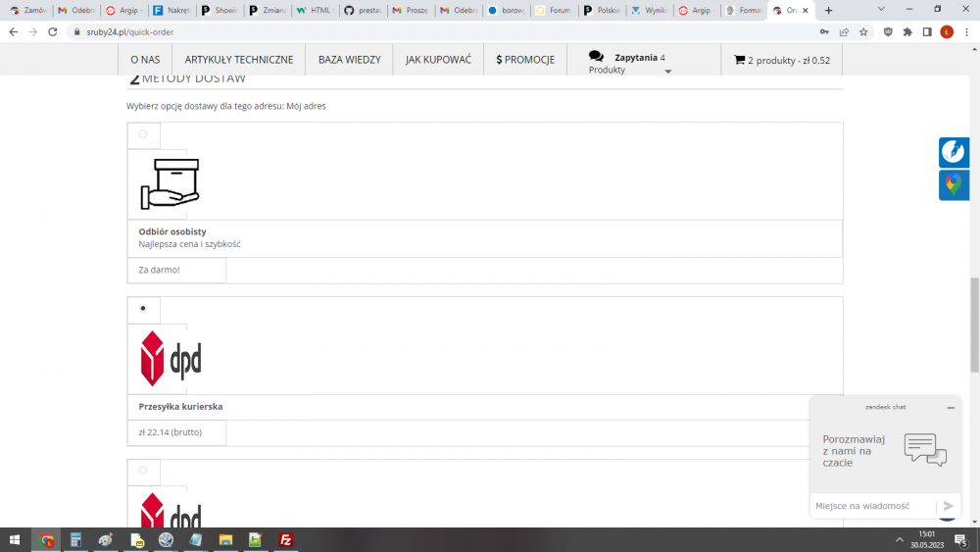The width and height of the screenshot is (980, 552).
Task: Select the Odbiór osobisty delivery radio button
Action: coord(143,134)
